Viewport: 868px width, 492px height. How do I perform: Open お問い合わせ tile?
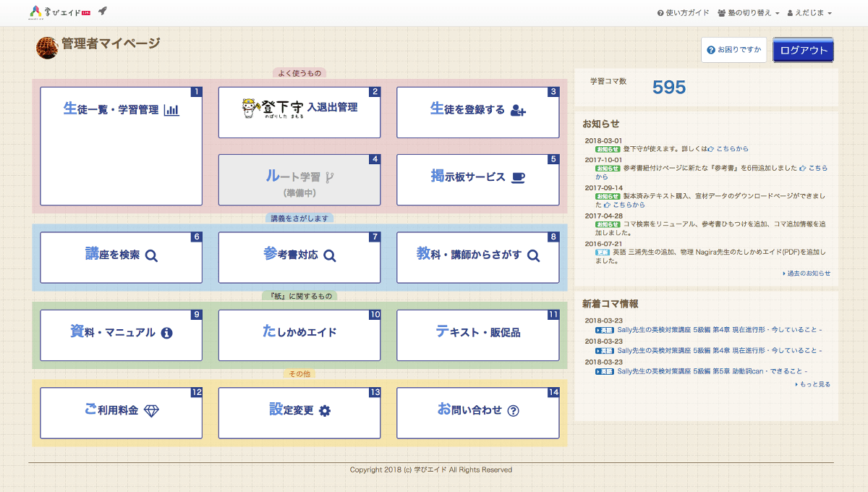point(478,413)
